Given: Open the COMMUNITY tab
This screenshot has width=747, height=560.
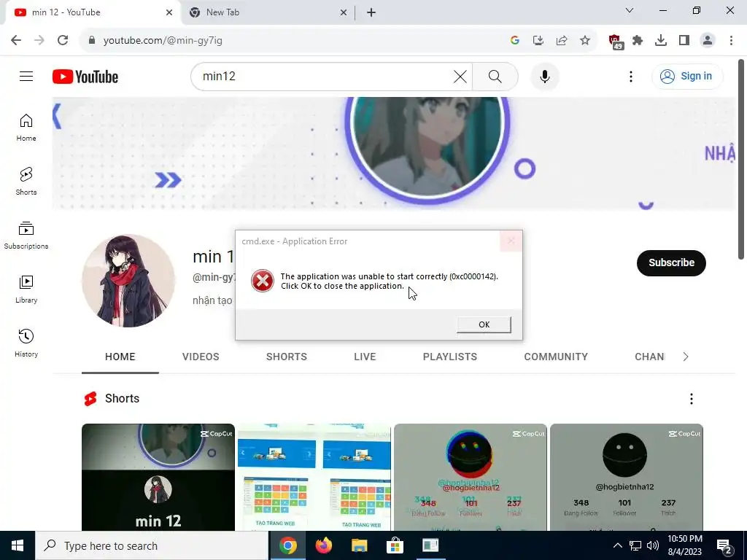Looking at the screenshot, I should click(556, 357).
